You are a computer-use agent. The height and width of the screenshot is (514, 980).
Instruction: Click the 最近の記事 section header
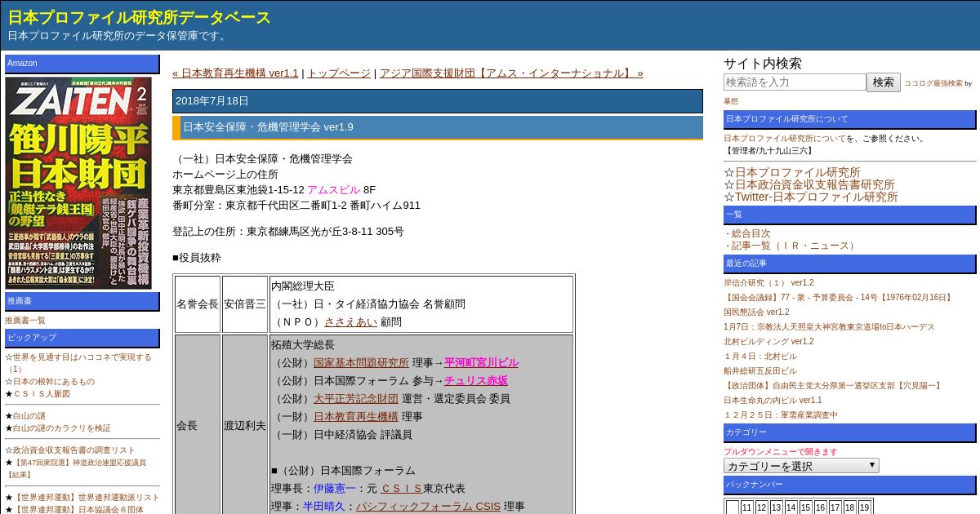tap(850, 264)
